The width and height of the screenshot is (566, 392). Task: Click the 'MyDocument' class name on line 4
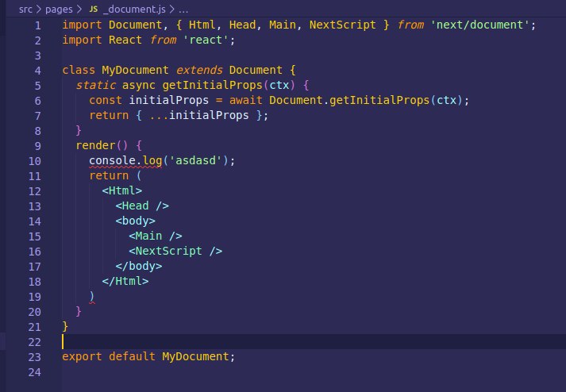(x=135, y=70)
